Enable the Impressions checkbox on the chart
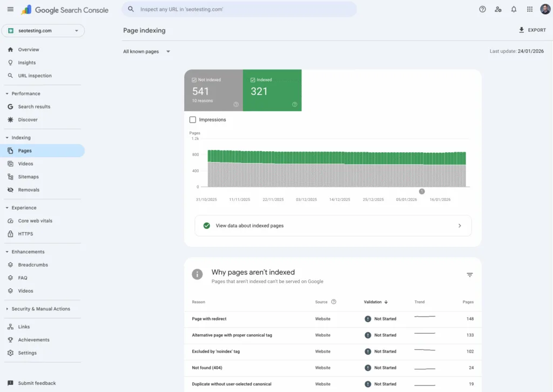Screen dimensions: 553x392 coord(192,119)
